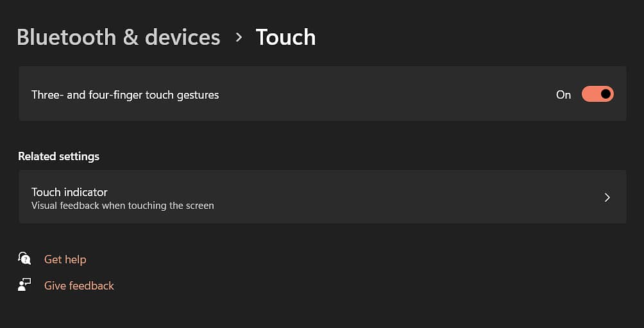Click the Get help headset icon
Viewport: 644px width, 328px height.
tap(24, 259)
